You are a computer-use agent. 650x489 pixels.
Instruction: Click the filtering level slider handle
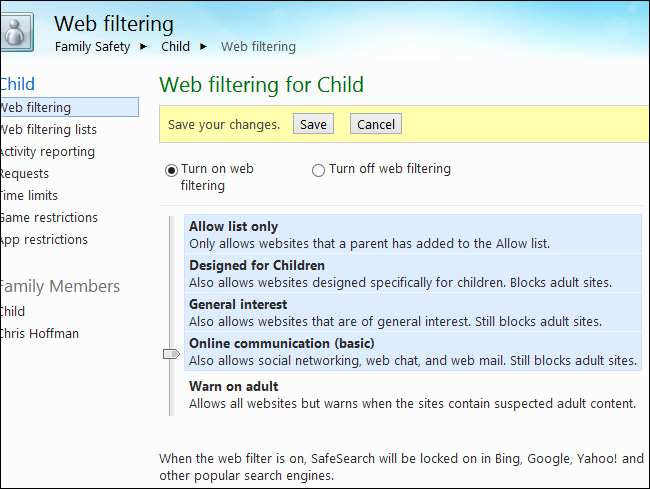tap(170, 354)
